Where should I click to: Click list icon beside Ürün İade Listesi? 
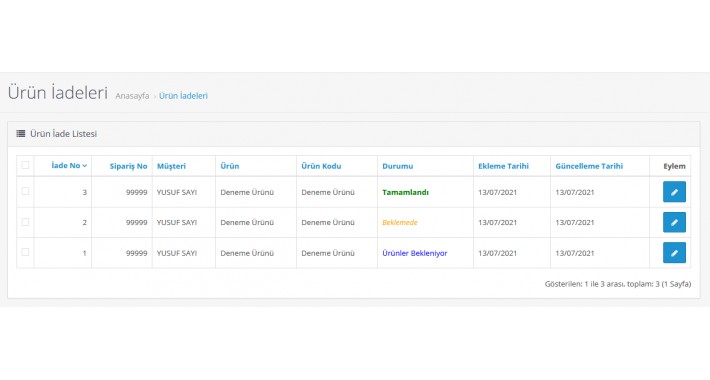[x=20, y=134]
